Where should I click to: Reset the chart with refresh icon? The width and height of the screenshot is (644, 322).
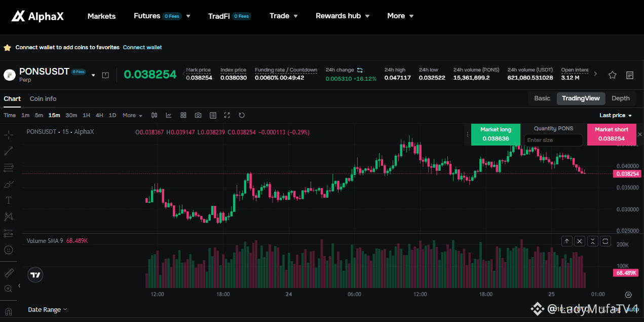pyautogui.click(x=242, y=115)
